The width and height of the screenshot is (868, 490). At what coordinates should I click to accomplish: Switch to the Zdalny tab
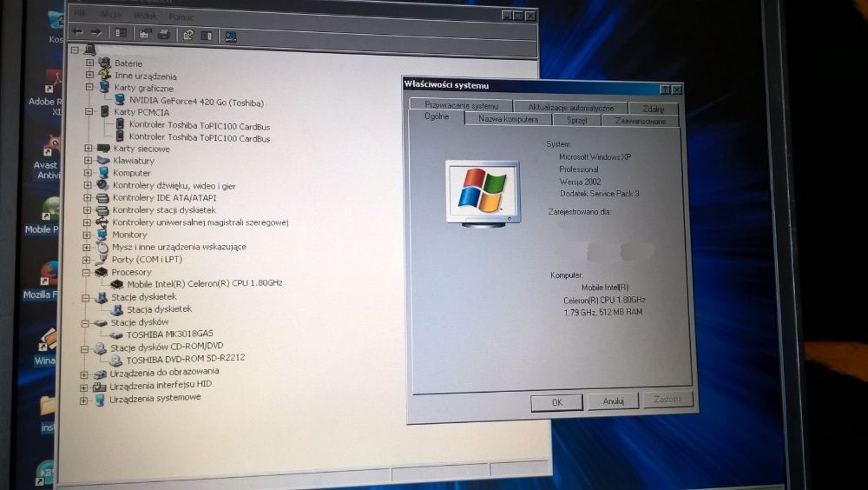[654, 109]
